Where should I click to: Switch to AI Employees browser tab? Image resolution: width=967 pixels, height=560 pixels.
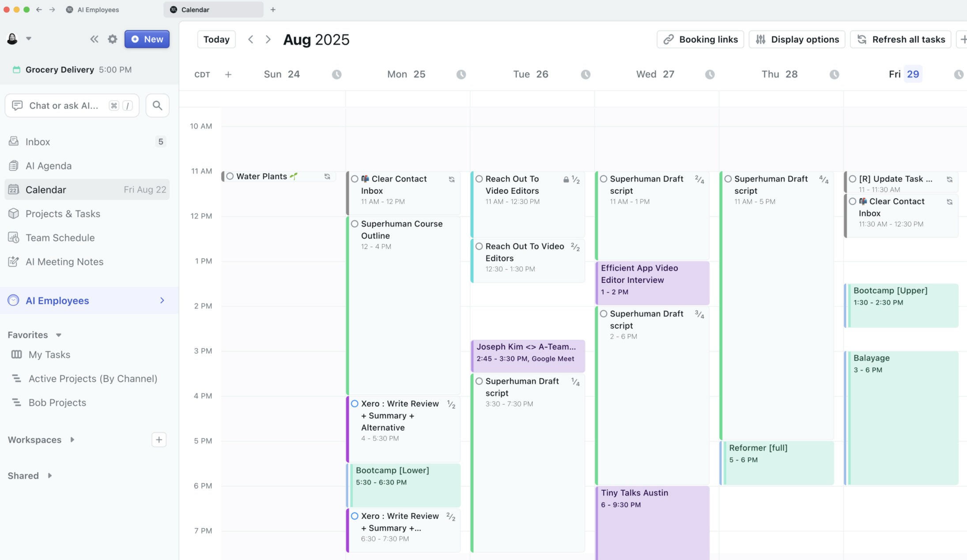point(93,10)
